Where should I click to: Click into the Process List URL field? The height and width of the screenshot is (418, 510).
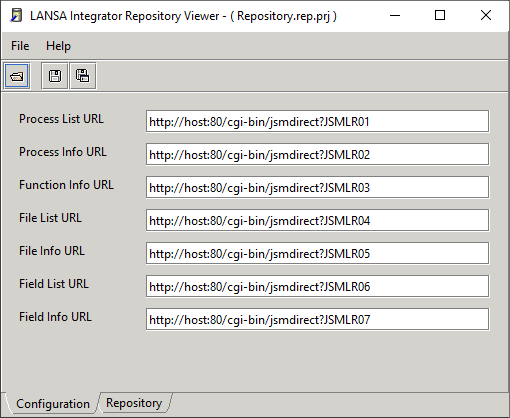pos(317,121)
